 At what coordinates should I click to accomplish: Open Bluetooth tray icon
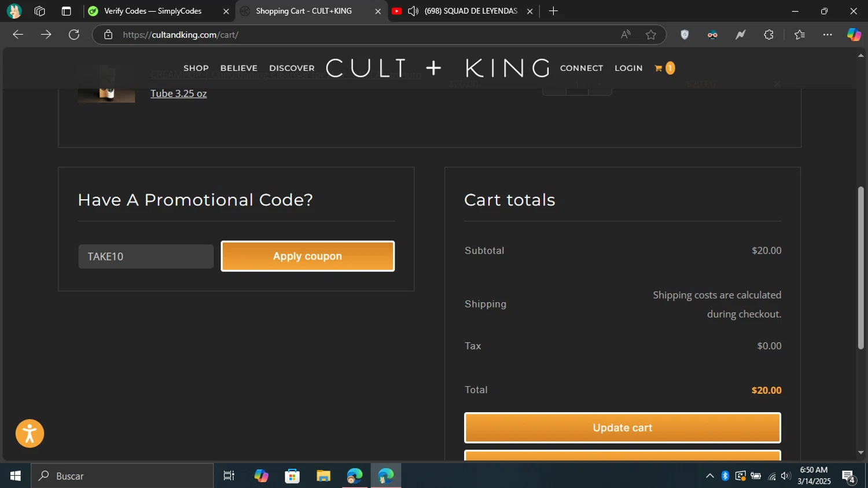coord(725,476)
